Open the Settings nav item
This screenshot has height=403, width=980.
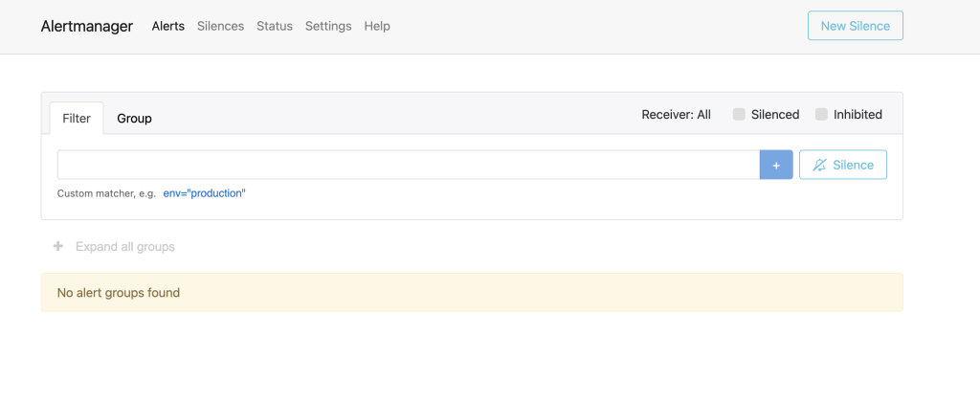[328, 26]
